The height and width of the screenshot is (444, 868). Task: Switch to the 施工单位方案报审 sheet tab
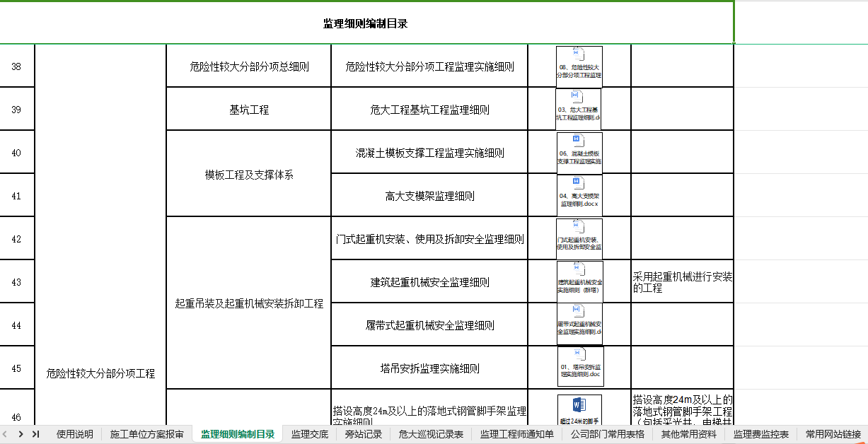tap(146, 434)
